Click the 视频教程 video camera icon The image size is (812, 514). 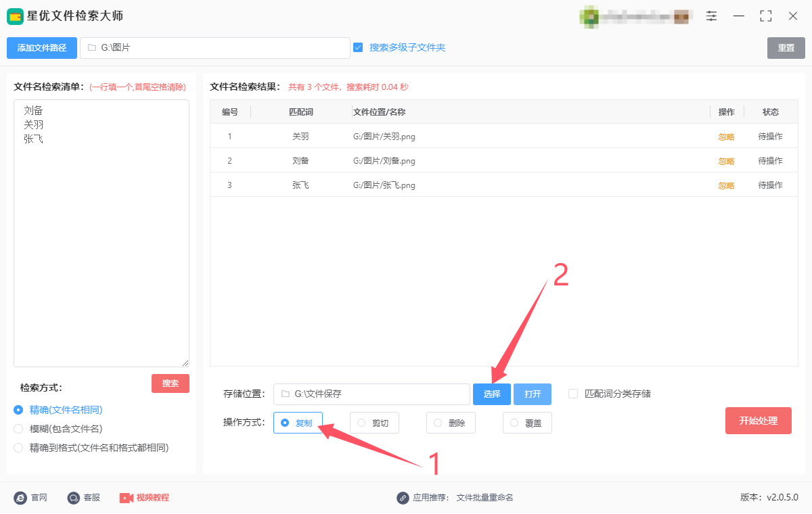127,498
